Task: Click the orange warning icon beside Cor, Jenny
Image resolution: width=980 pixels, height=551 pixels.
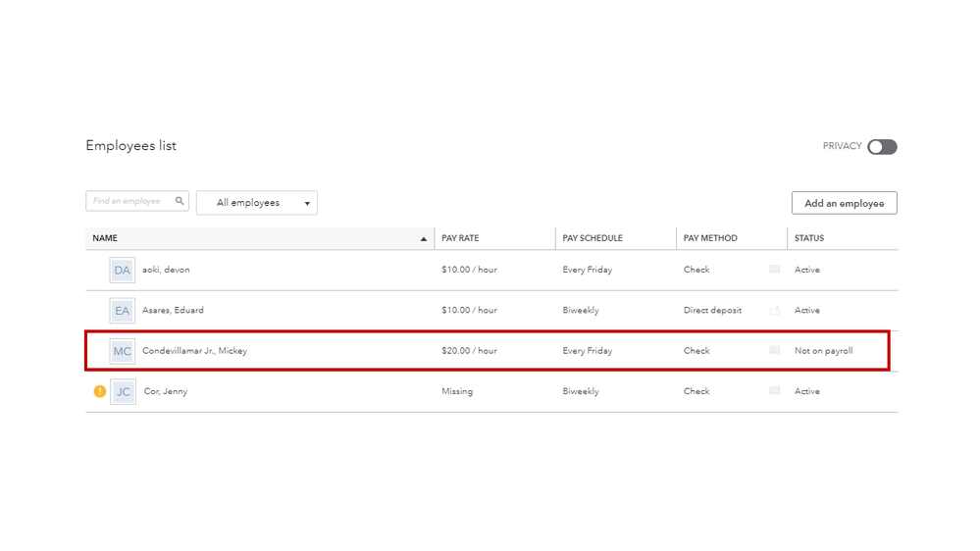Action: tap(99, 391)
